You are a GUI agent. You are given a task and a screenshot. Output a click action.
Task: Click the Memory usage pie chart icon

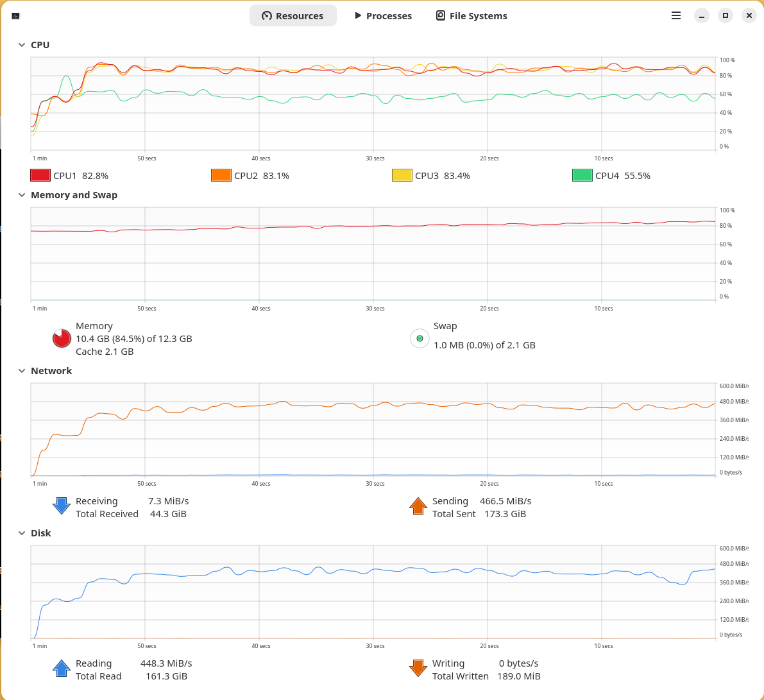pyautogui.click(x=61, y=338)
